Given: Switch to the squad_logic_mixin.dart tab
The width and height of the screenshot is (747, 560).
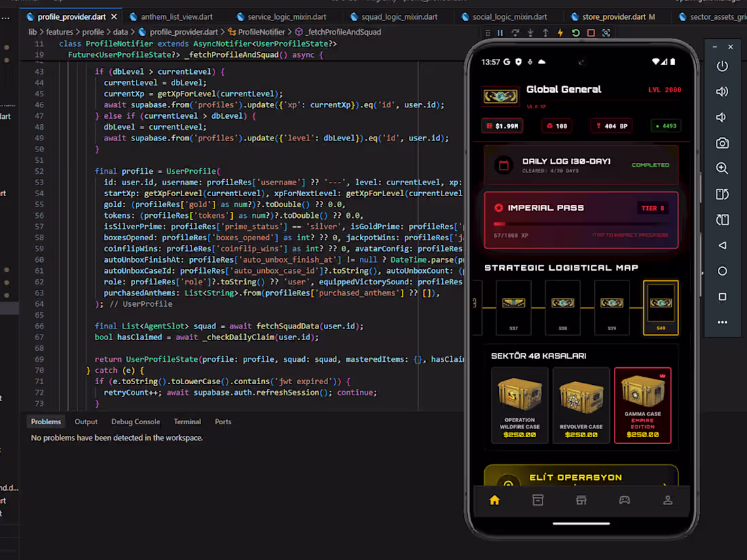Looking at the screenshot, I should tap(394, 17).
